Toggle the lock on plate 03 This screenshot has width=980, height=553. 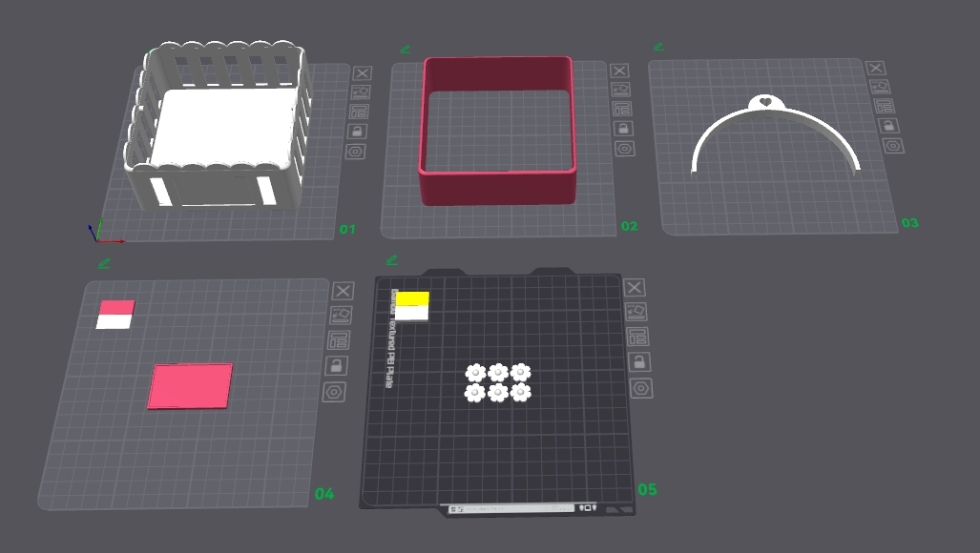(x=888, y=126)
